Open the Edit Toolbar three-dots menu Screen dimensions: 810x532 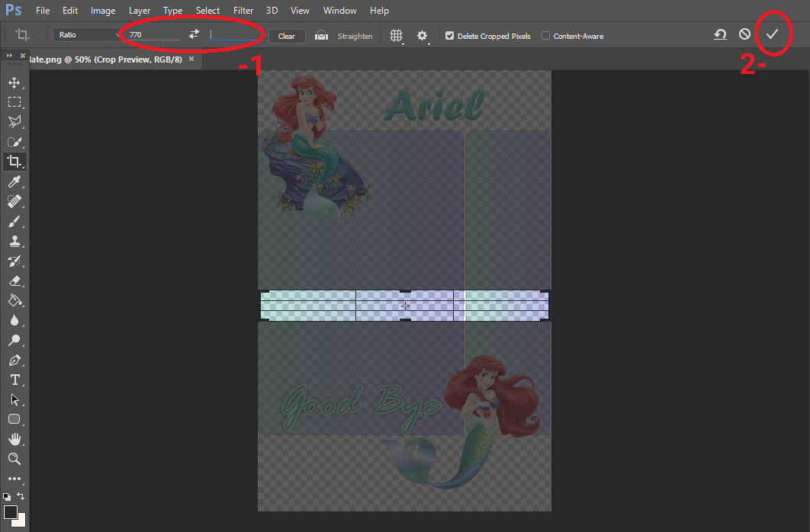click(14, 479)
